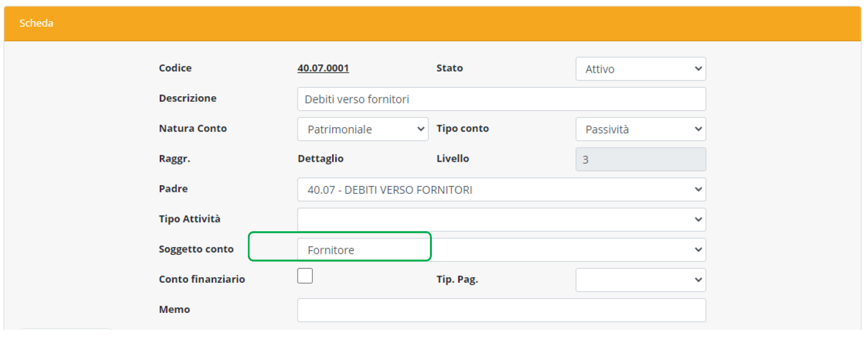Click the greyed-out Livello field
The width and height of the screenshot is (868, 339).
pyautogui.click(x=640, y=160)
